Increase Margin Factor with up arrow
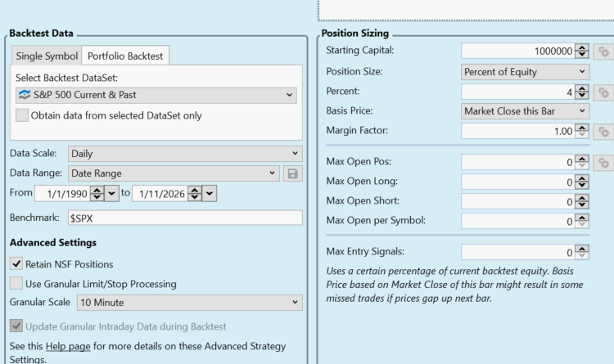The image size is (614, 364). pos(582,128)
